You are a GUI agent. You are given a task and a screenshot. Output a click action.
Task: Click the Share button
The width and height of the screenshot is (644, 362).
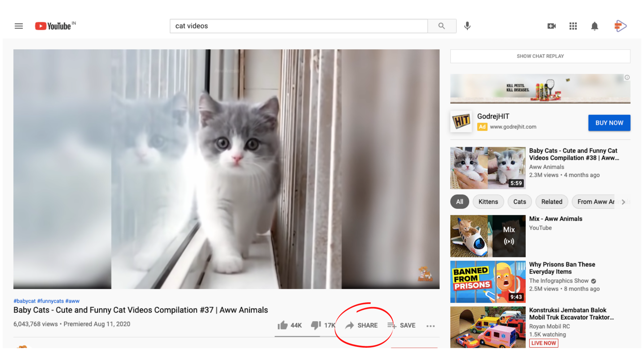[362, 325]
